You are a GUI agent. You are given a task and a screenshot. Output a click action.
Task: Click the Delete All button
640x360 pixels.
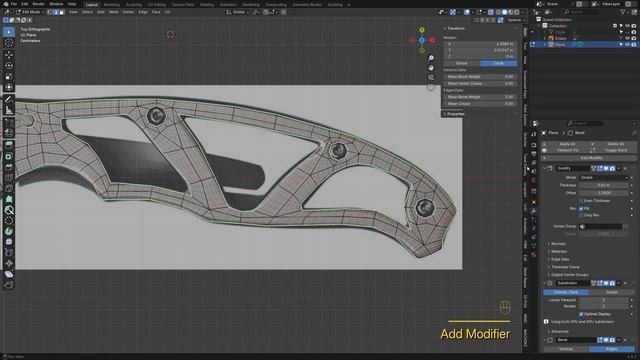tap(616, 144)
